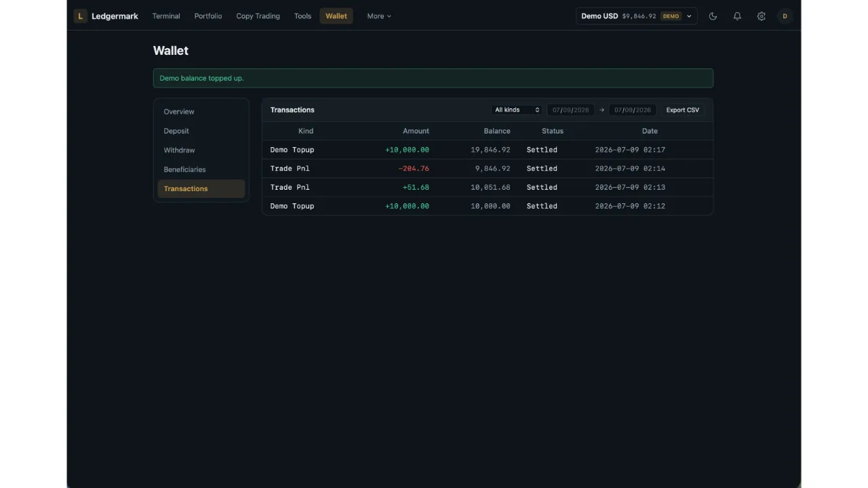Screen dimensions: 868x488
Task: Select Demo Topup row dated 02:12
Action: 488,206
